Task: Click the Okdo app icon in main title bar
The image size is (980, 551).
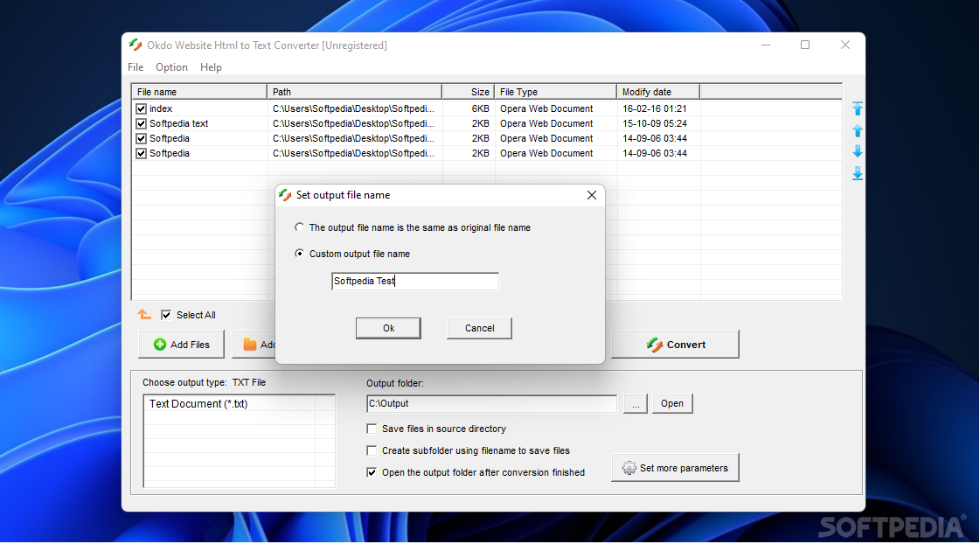Action: 136,45
